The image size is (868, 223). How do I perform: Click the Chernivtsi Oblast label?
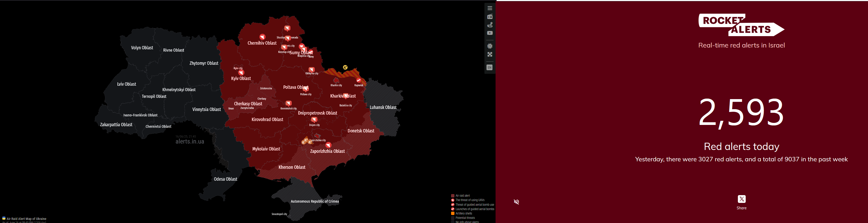pyautogui.click(x=158, y=126)
